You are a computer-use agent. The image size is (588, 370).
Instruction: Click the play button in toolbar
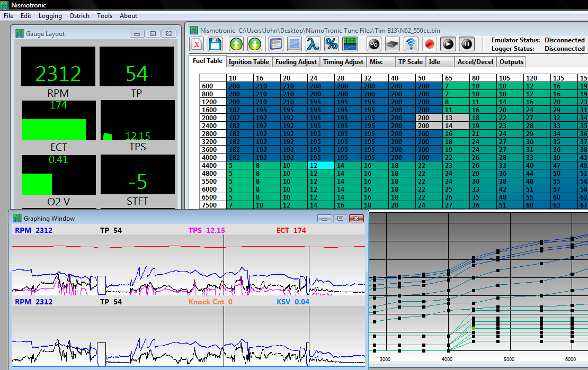(x=448, y=44)
